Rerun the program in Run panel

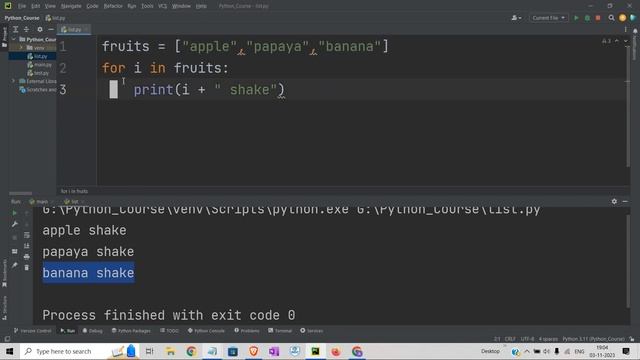point(15,213)
